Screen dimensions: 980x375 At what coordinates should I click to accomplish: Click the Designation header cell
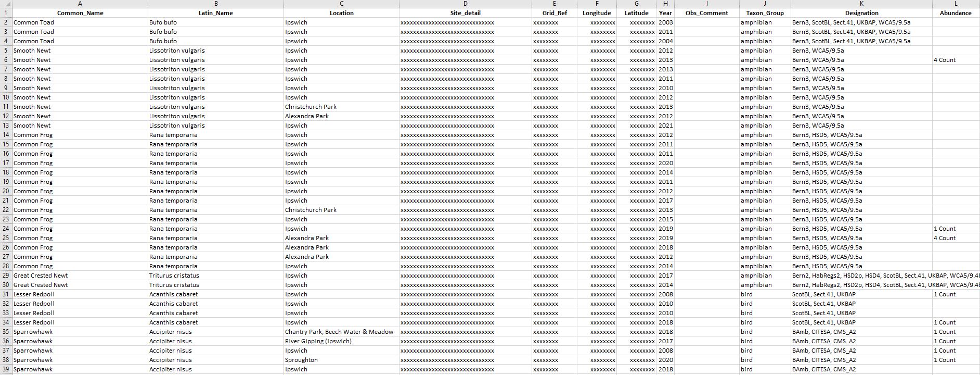[x=861, y=13]
